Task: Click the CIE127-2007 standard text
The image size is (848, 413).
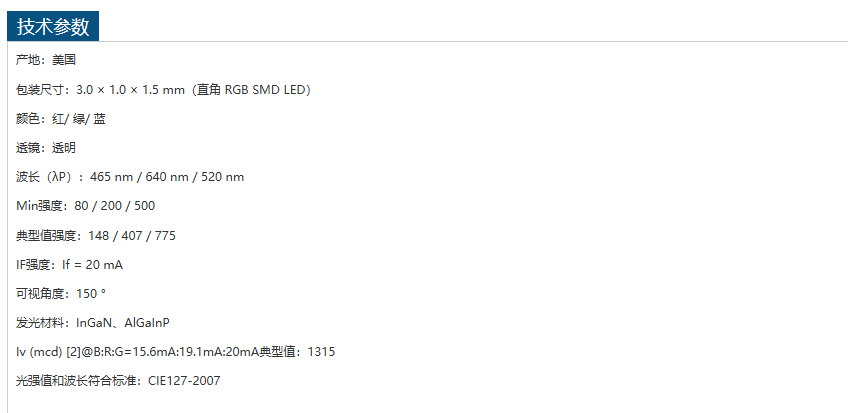Action: tap(184, 381)
